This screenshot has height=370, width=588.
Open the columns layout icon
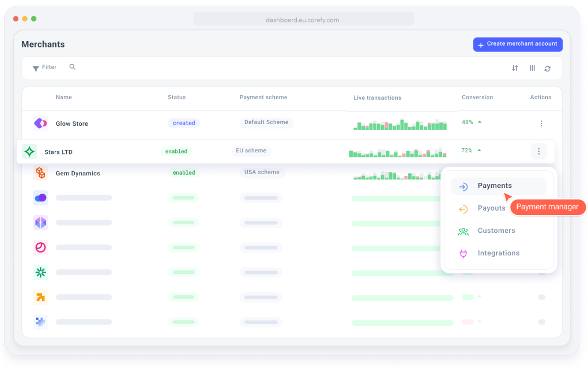point(532,68)
